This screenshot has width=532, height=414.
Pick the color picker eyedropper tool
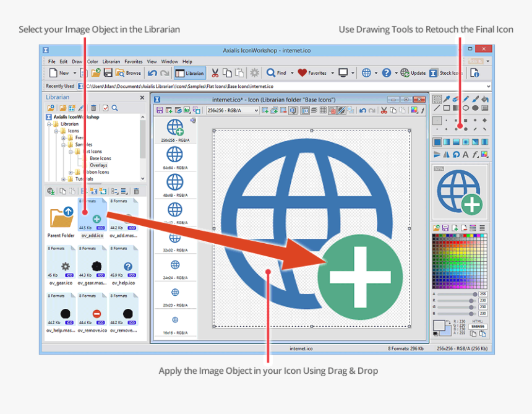[447, 99]
